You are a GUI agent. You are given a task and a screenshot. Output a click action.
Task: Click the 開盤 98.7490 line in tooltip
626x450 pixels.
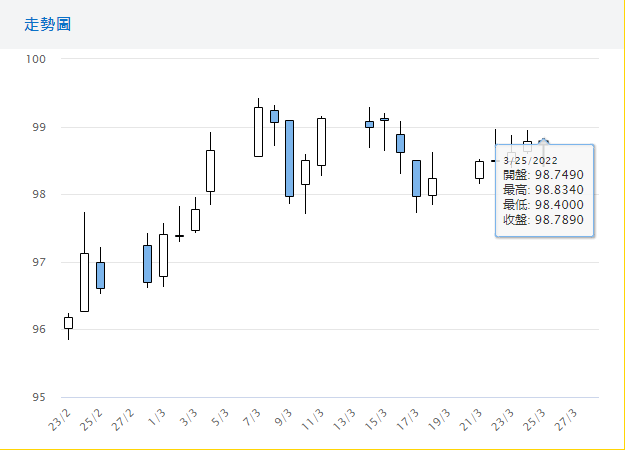[543, 175]
